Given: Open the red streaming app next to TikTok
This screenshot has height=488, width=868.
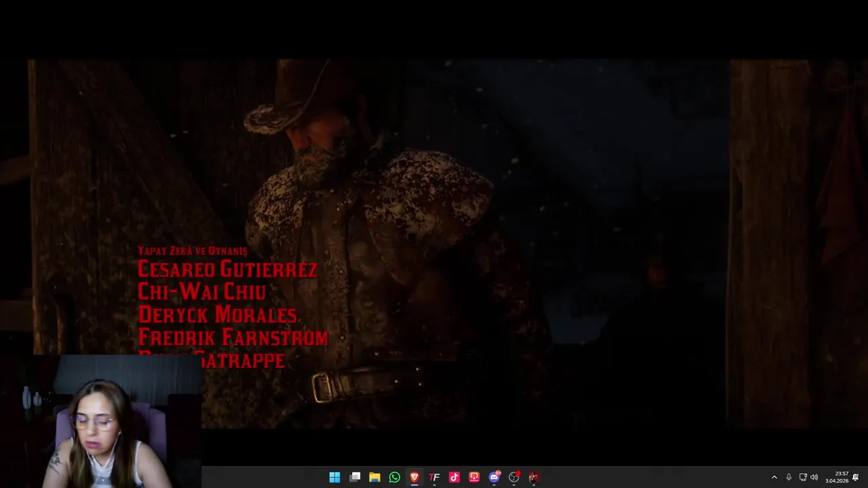Looking at the screenshot, I should tap(474, 477).
